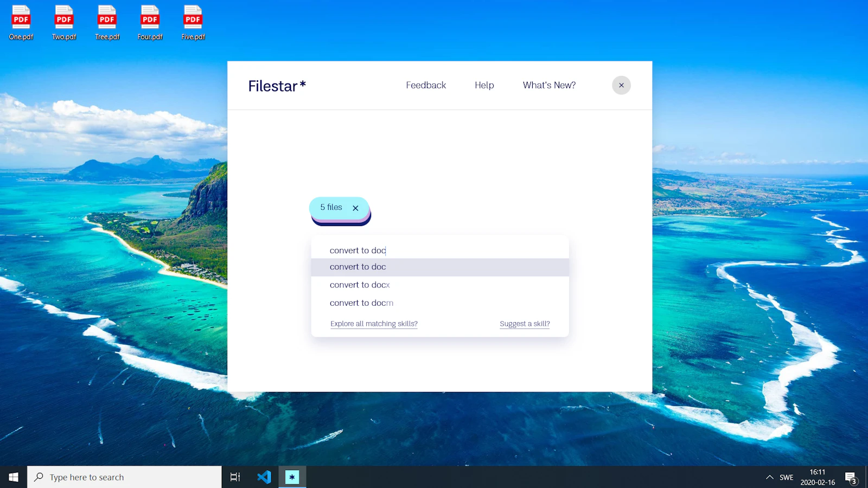
Task: Open the Feedback menu item
Action: tap(426, 85)
